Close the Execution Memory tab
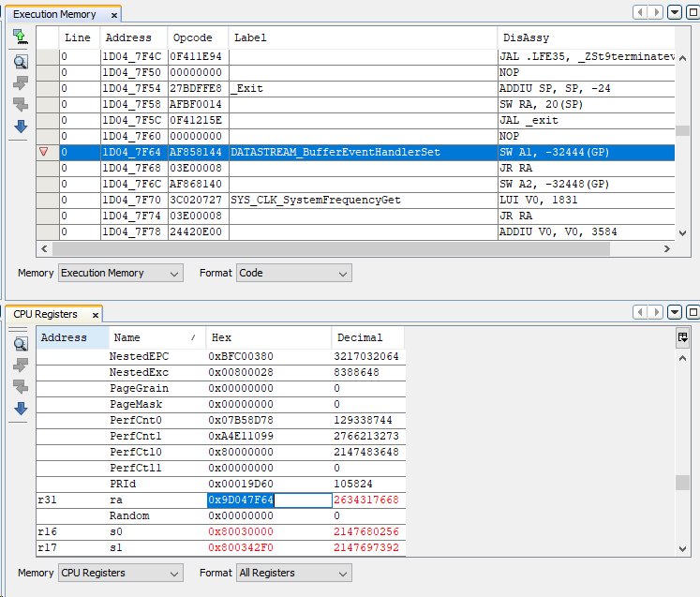Image resolution: width=700 pixels, height=597 pixels. pos(114,15)
